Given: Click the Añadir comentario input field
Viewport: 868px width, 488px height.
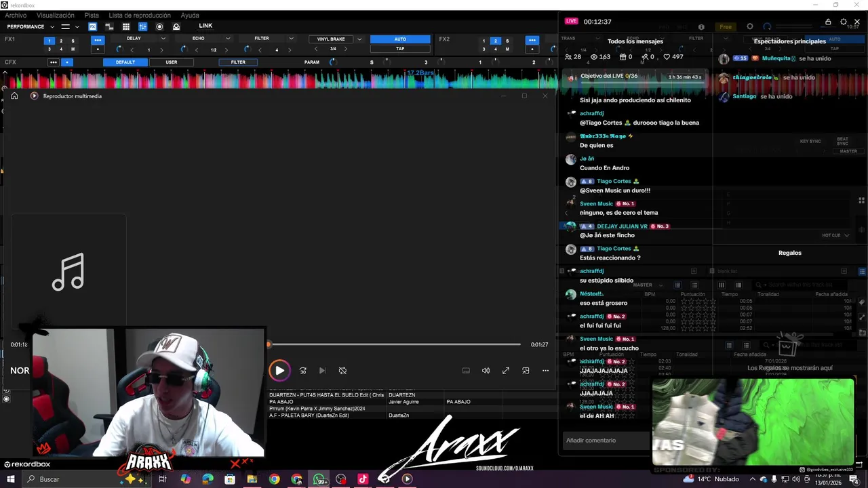Looking at the screenshot, I should (606, 441).
